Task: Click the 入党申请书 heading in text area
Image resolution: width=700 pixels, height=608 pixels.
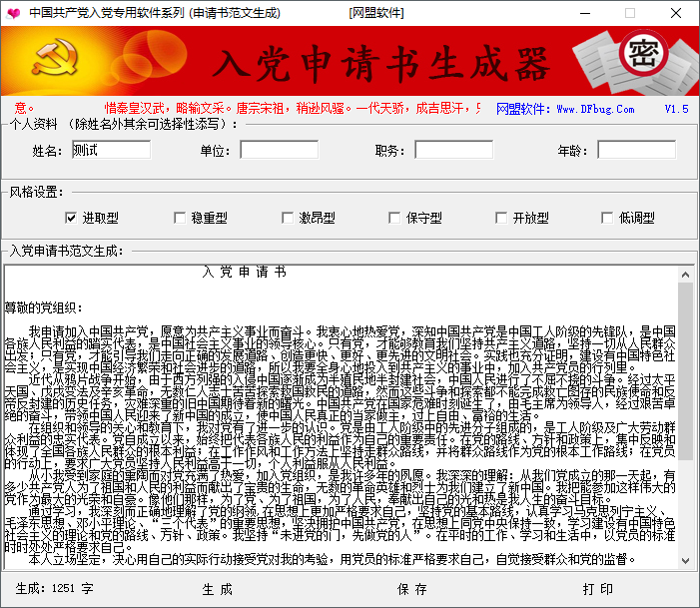Action: (244, 272)
